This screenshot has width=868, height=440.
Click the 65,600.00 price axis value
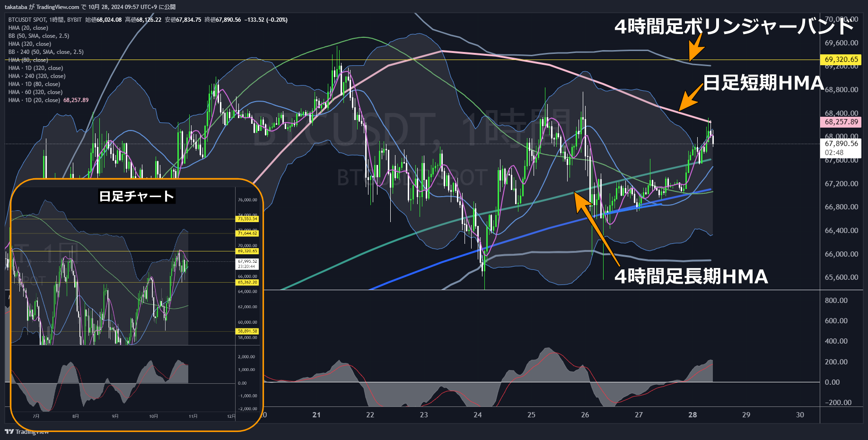[841, 277]
